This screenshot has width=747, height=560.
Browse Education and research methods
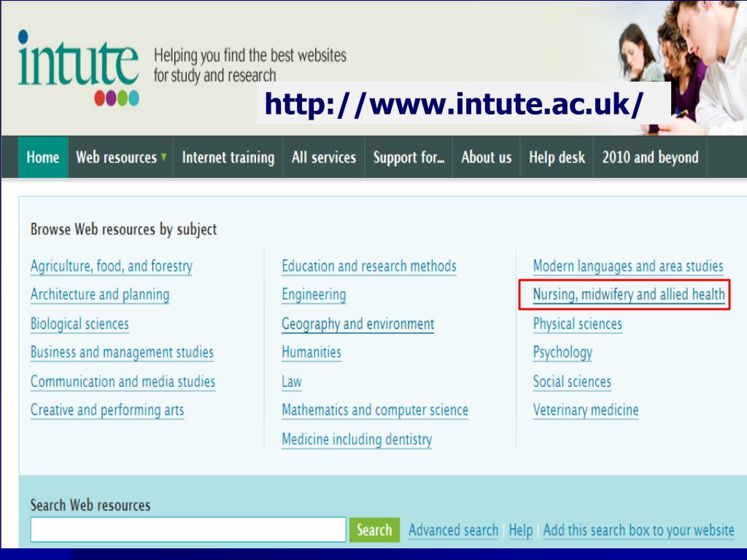pyautogui.click(x=369, y=266)
